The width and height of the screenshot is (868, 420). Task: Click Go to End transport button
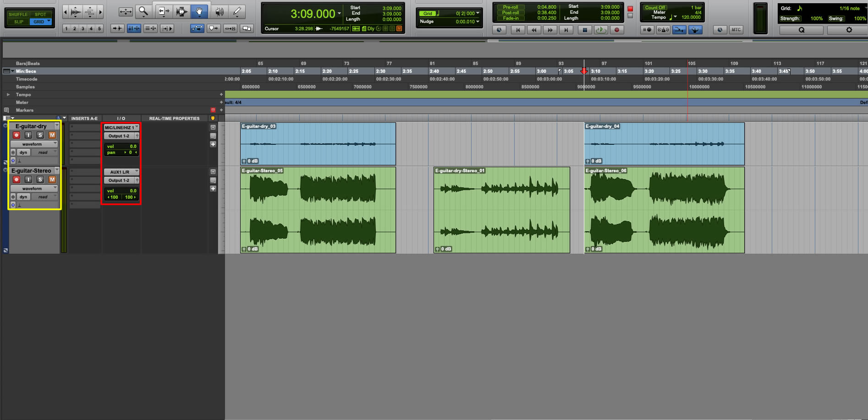[x=566, y=30]
